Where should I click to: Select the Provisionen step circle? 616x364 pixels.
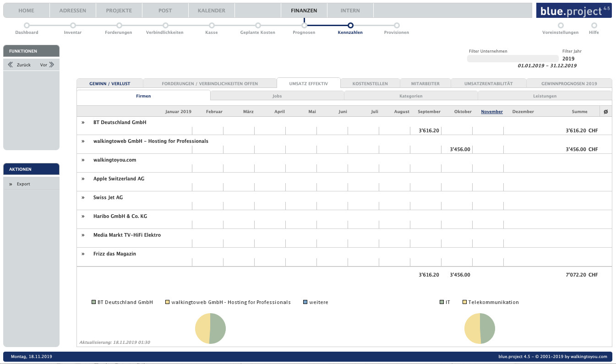pyautogui.click(x=397, y=26)
